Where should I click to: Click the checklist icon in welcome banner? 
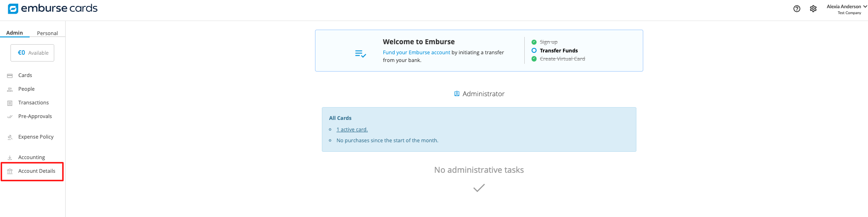coord(361,54)
